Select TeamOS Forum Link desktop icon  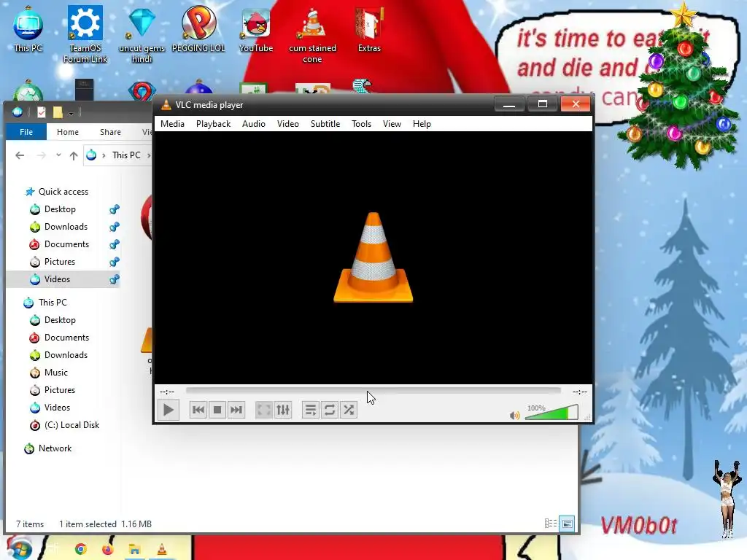pos(85,34)
